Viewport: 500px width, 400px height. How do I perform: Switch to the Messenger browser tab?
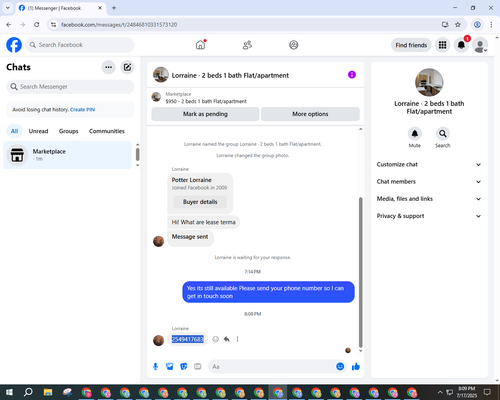coord(60,8)
